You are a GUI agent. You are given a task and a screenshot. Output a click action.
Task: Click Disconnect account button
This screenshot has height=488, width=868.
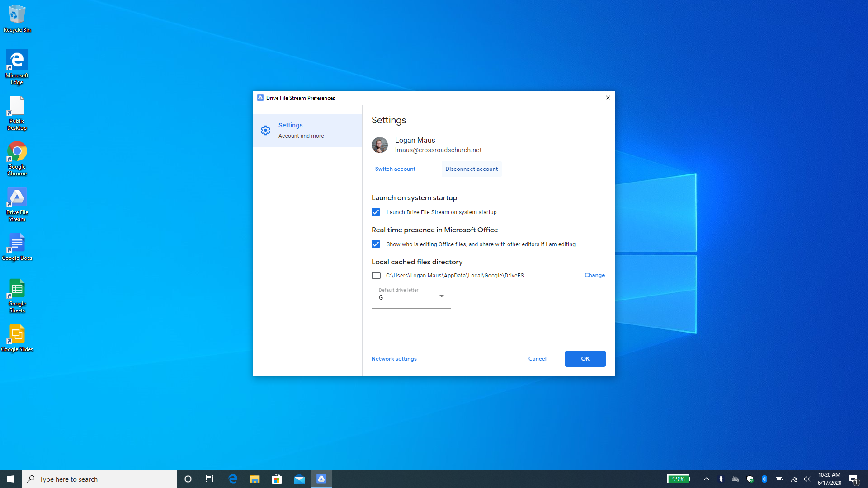[x=472, y=169]
